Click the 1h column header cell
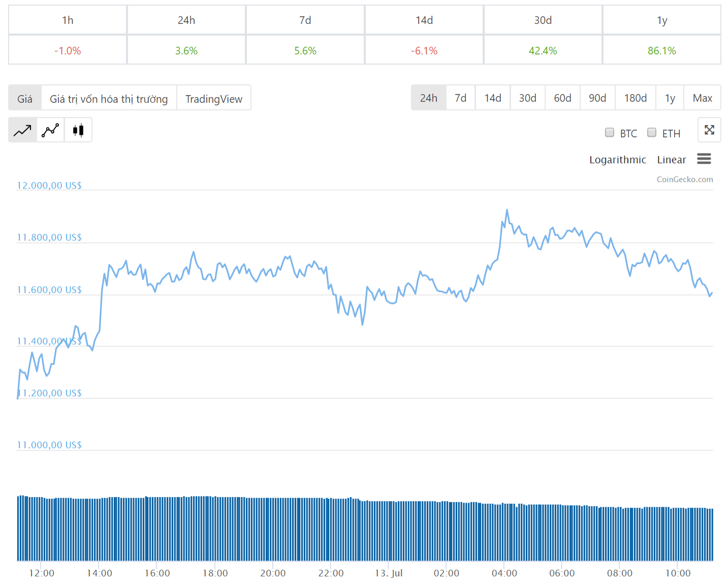 tap(68, 20)
